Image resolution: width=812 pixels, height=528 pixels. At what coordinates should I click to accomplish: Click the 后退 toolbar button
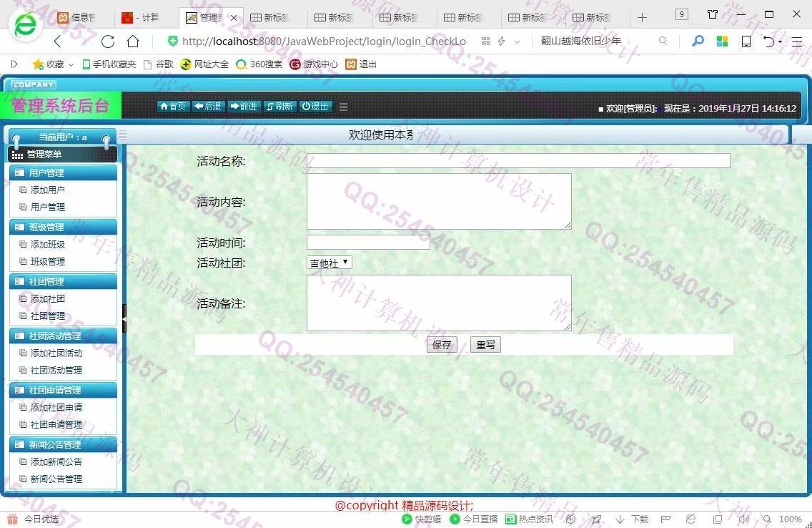coord(208,106)
